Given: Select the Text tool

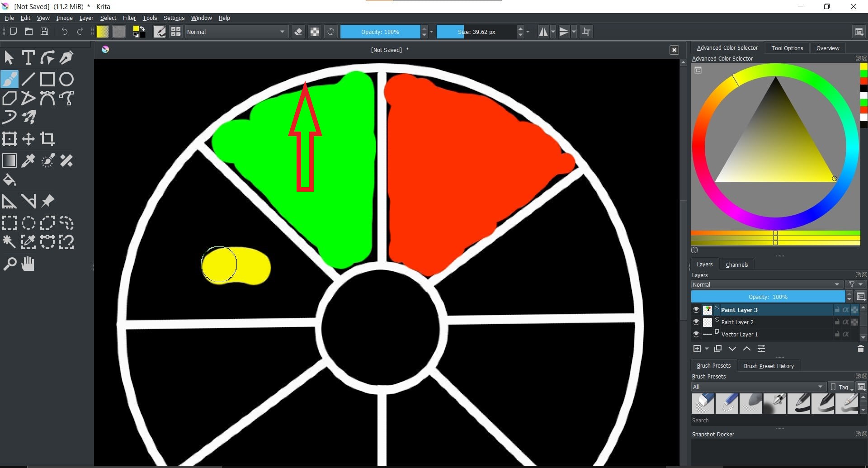Looking at the screenshot, I should 28,58.
